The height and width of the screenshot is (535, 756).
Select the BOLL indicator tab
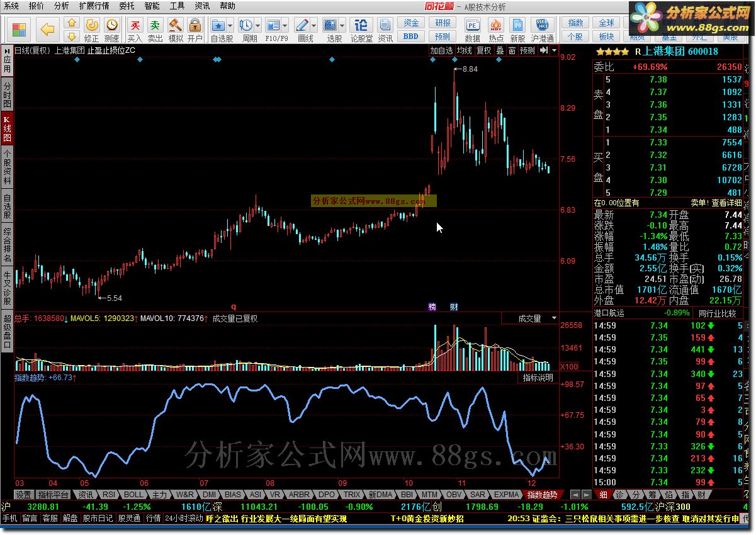(133, 495)
